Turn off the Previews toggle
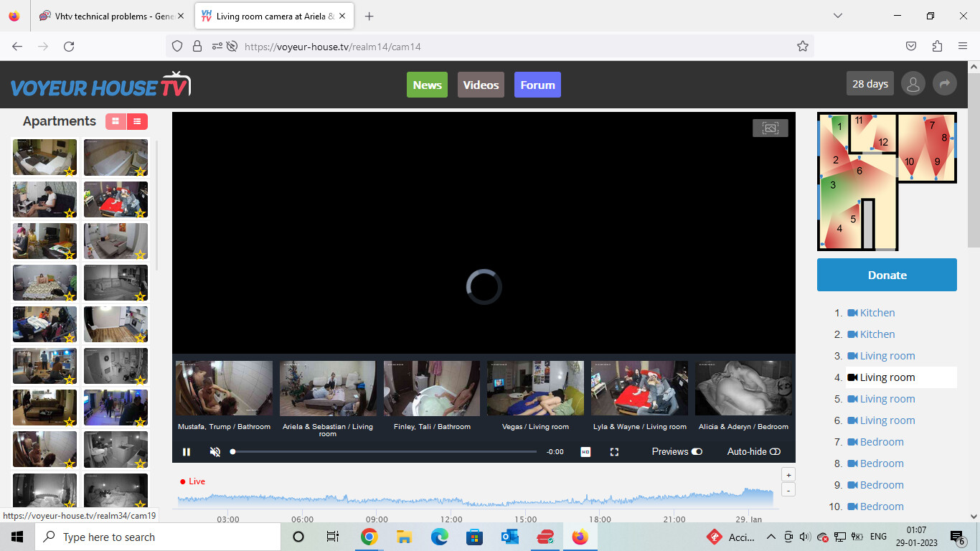 click(x=697, y=452)
